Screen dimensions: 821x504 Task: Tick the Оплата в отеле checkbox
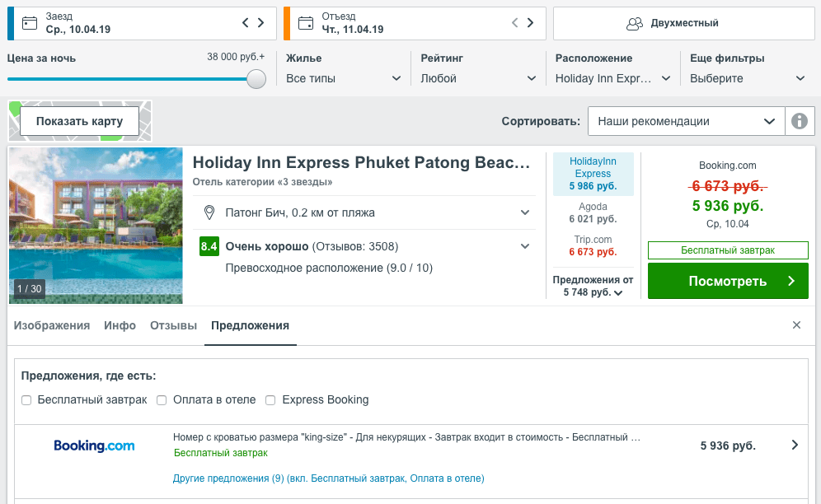point(162,400)
